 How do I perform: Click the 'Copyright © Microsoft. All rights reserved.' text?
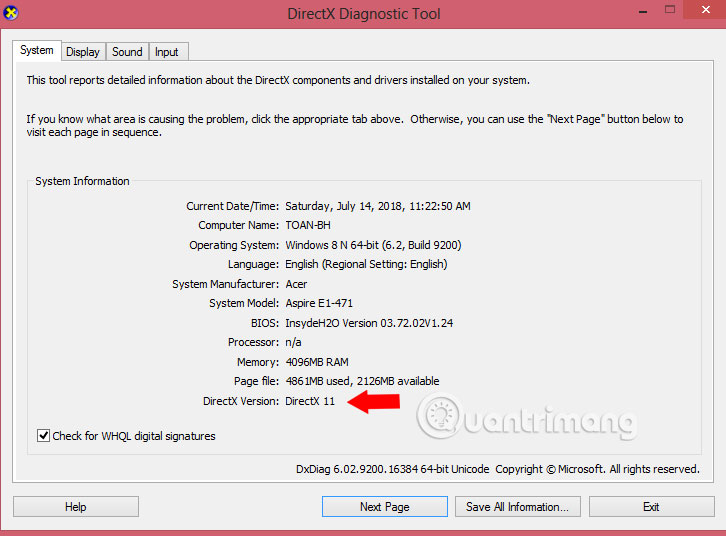tap(597, 469)
